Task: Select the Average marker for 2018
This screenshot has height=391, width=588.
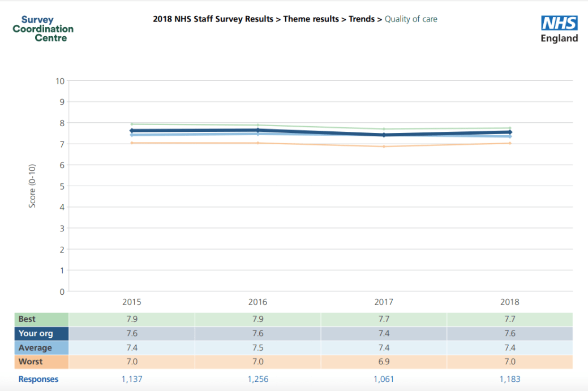Action: click(x=509, y=136)
